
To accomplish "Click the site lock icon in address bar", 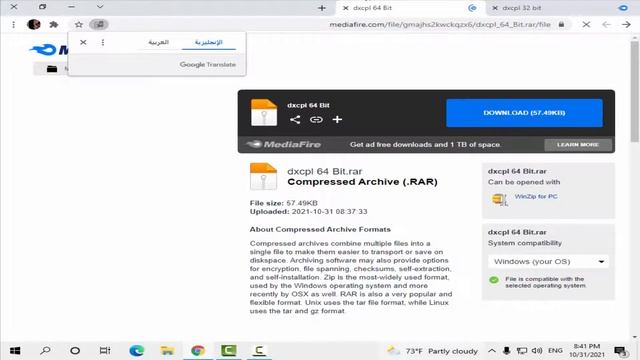I will (562, 24).
